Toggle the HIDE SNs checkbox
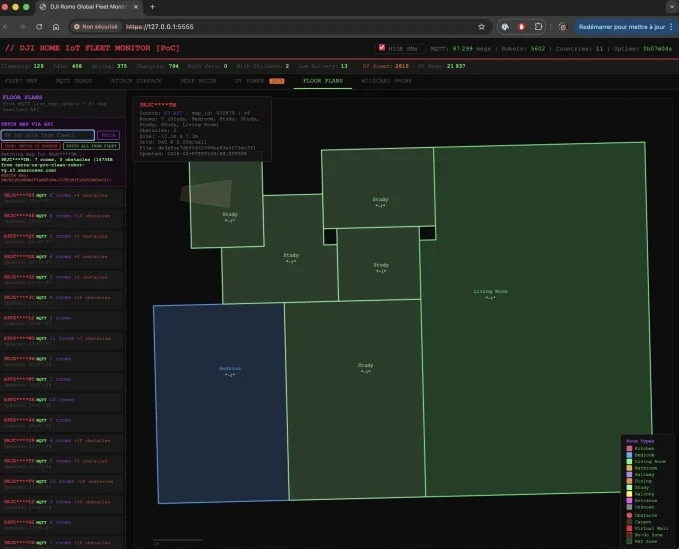This screenshot has width=679, height=549. [x=381, y=47]
